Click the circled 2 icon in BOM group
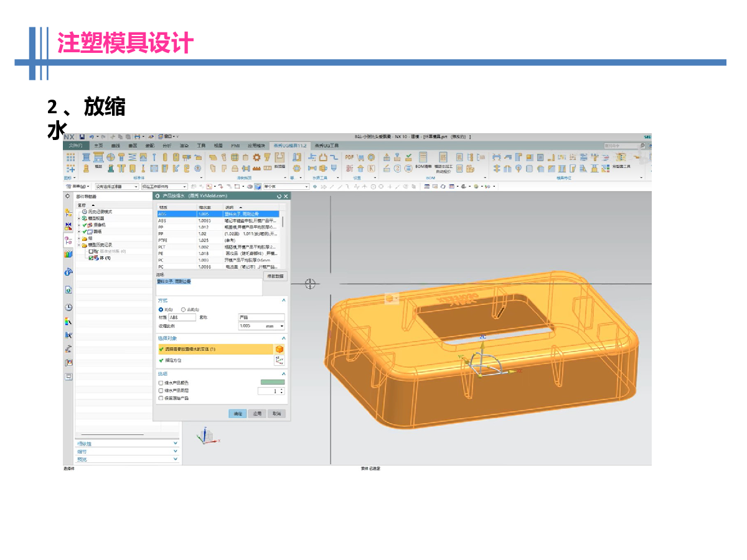The width and height of the screenshot is (747, 560). (398, 168)
